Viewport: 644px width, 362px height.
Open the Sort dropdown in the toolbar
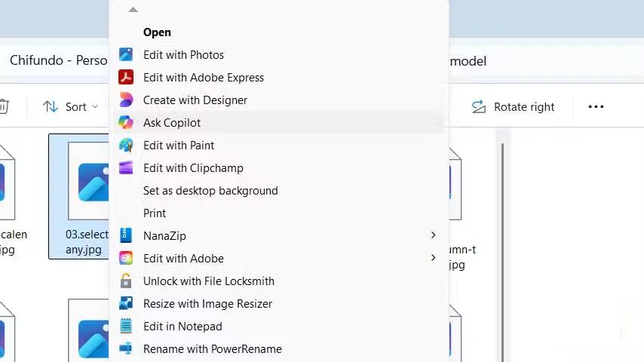pyautogui.click(x=71, y=107)
